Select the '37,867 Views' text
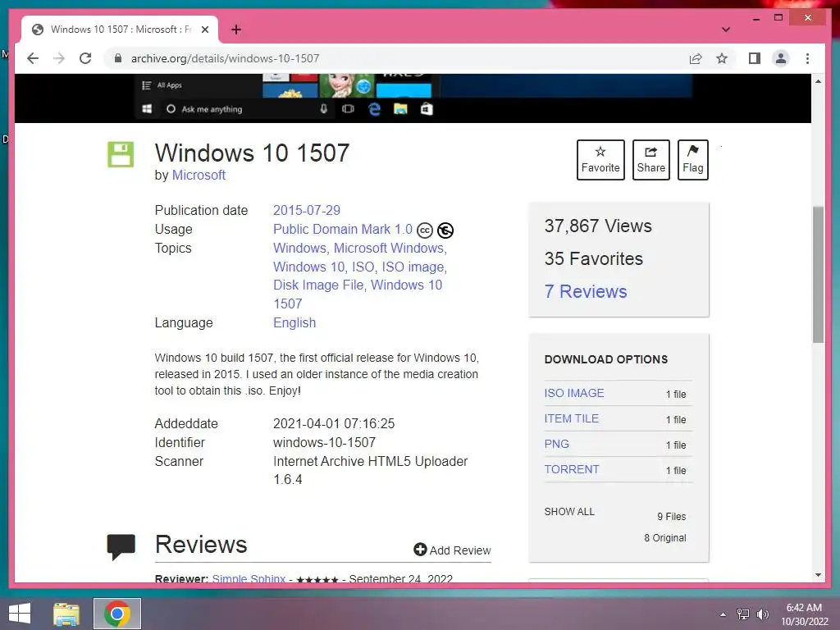This screenshot has width=840, height=630. 598,226
